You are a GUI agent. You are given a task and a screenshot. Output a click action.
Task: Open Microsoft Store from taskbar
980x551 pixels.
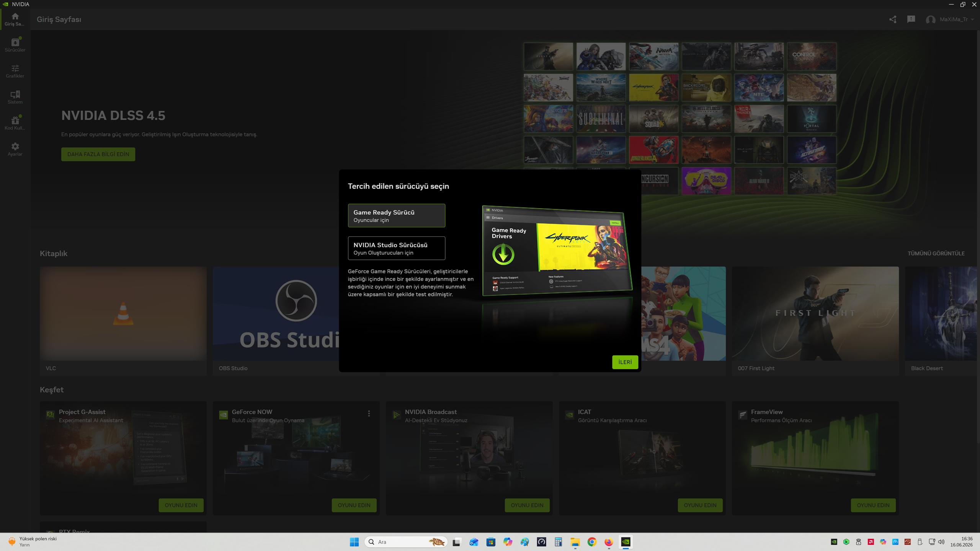[491, 542]
